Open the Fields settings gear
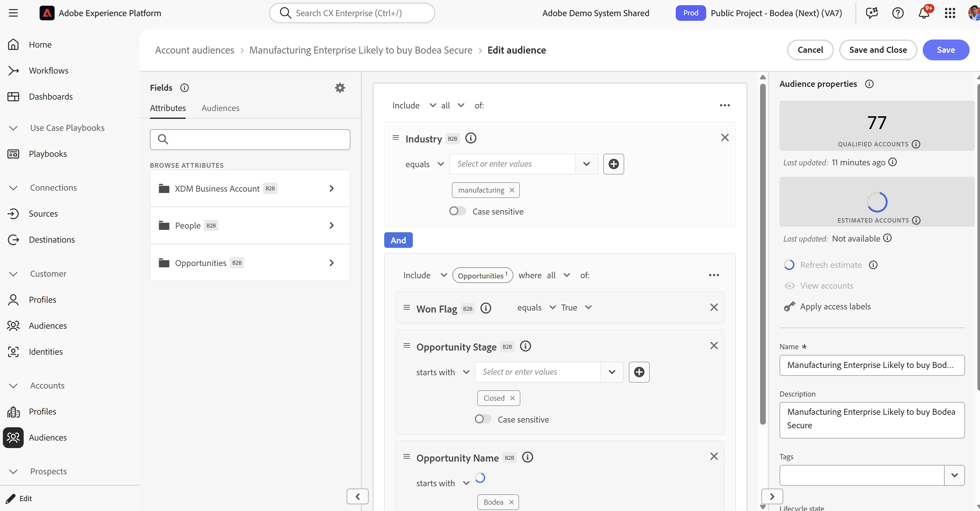The width and height of the screenshot is (980, 511). click(x=340, y=88)
